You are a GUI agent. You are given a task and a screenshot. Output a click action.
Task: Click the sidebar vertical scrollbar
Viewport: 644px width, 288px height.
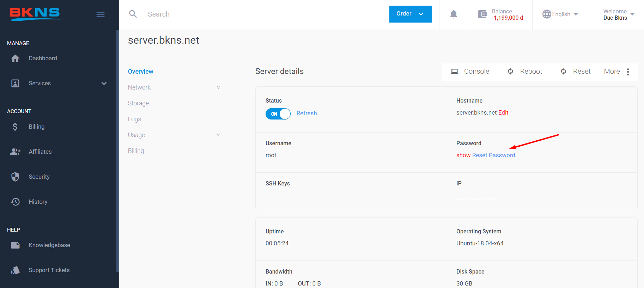(x=117, y=151)
